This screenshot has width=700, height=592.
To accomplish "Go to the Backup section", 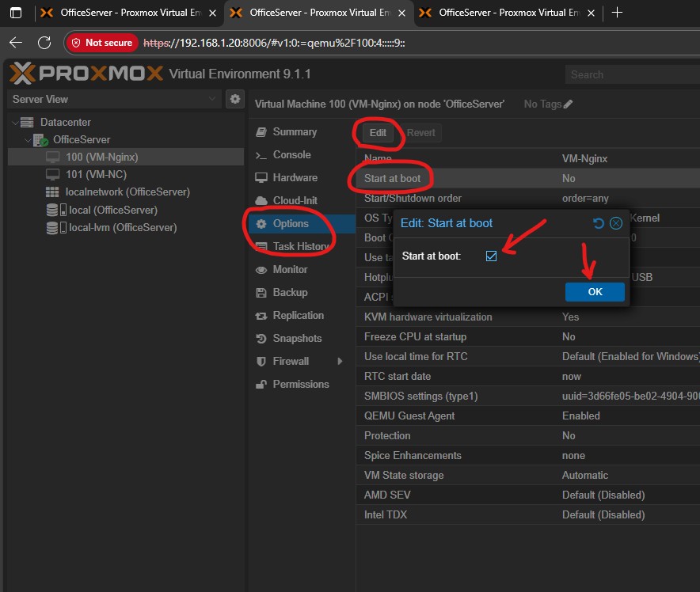I will (x=290, y=292).
